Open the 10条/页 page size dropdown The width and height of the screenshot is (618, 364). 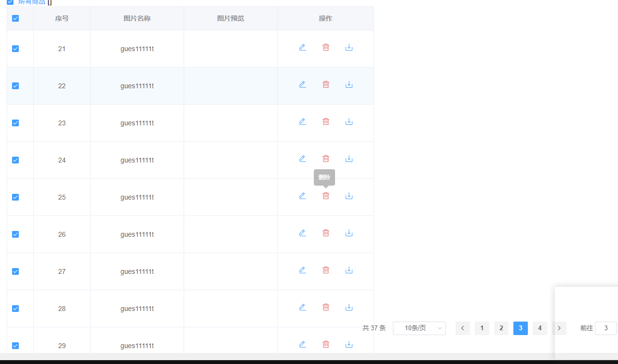419,328
